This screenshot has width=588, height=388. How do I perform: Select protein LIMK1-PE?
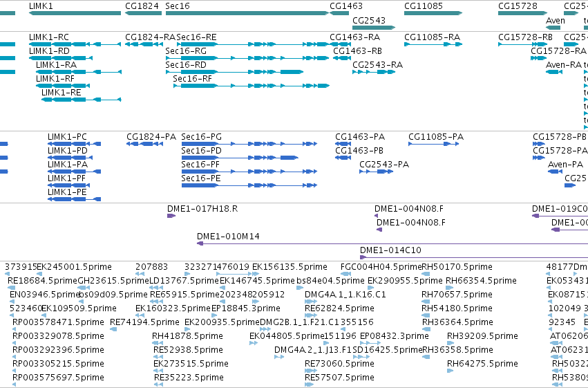(x=67, y=192)
